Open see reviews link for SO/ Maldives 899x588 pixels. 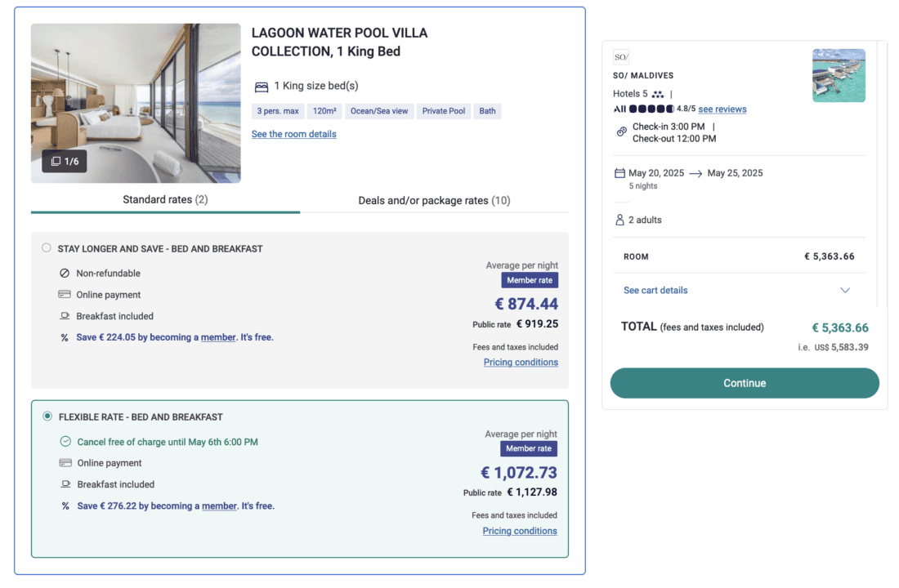[722, 109]
